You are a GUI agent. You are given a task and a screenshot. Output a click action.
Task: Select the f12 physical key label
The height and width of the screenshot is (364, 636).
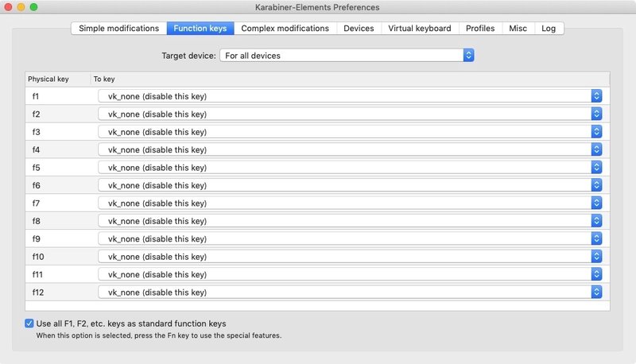[38, 292]
